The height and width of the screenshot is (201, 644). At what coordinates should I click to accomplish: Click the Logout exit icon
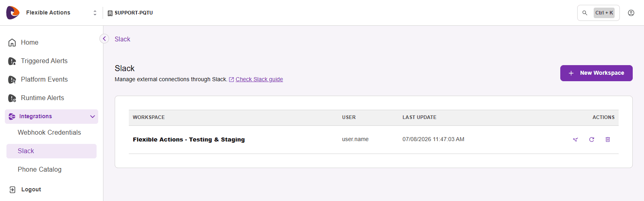[12, 190]
